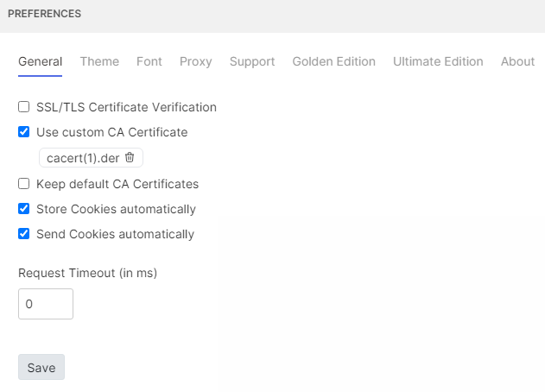The width and height of the screenshot is (545, 392).
Task: Go to the Font tab
Action: [149, 61]
